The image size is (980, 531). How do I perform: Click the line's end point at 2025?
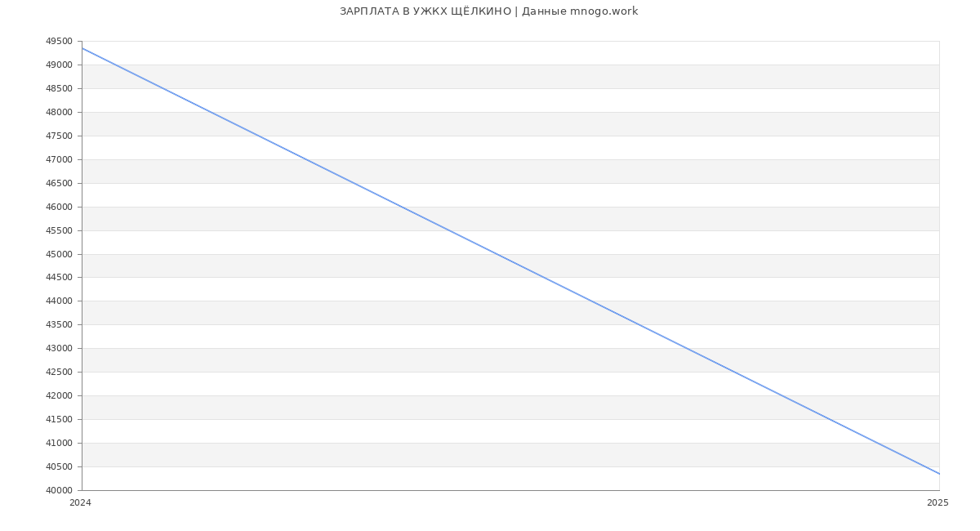click(x=939, y=474)
